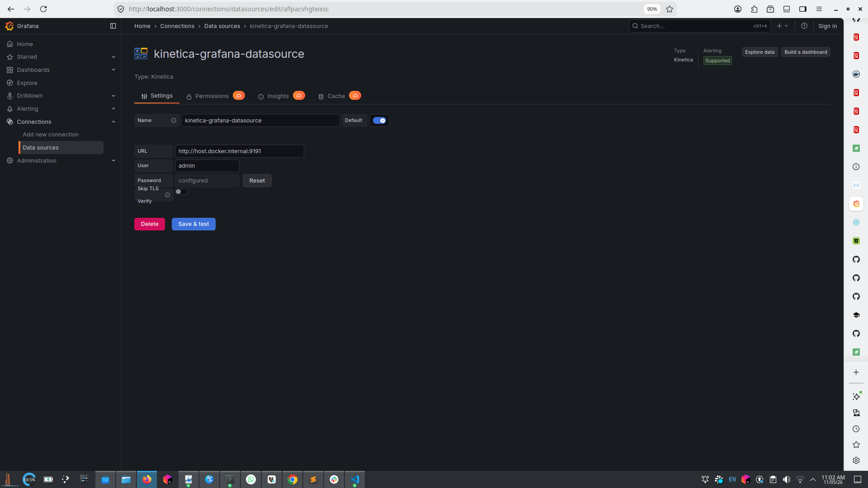Click the 90% zoom level indicator

pyautogui.click(x=652, y=9)
